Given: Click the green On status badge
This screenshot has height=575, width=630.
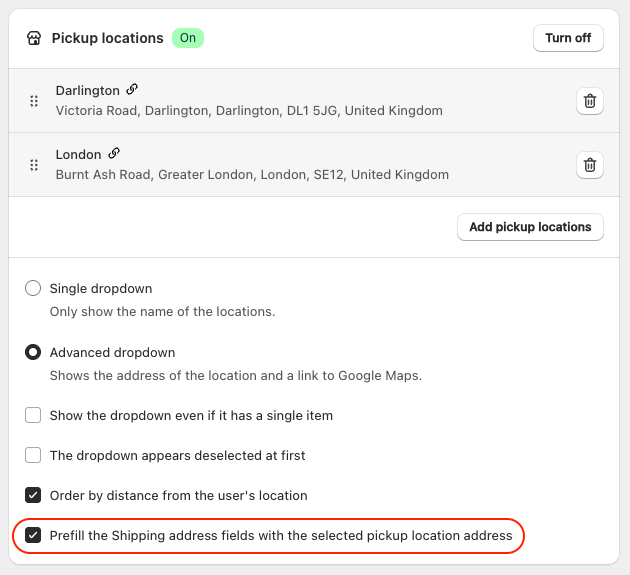Looking at the screenshot, I should (187, 39).
